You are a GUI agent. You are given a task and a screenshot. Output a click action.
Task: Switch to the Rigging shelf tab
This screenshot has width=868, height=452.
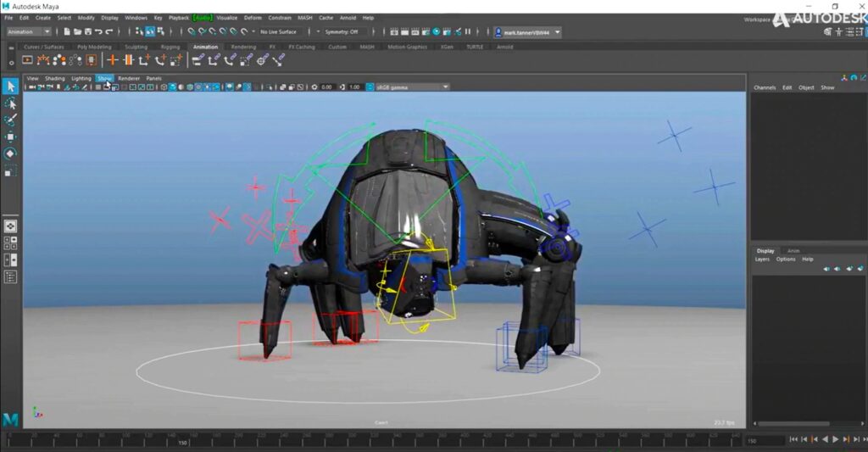tap(170, 47)
